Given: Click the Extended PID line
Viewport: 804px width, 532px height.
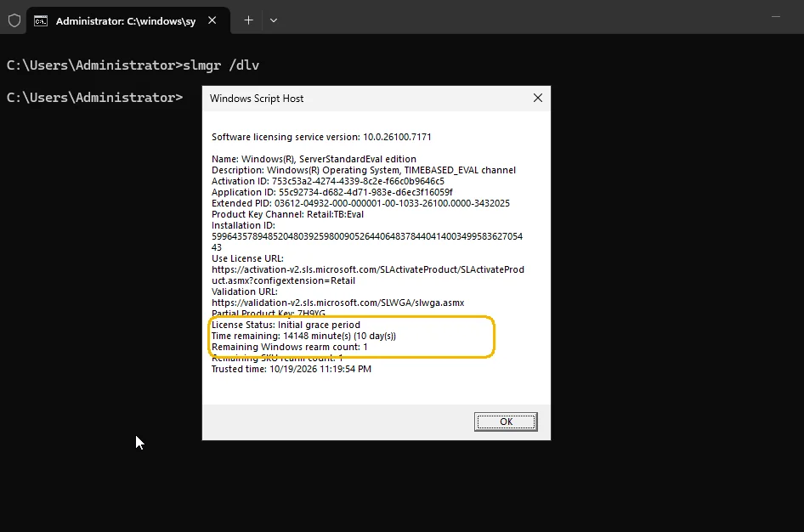Looking at the screenshot, I should coord(360,203).
